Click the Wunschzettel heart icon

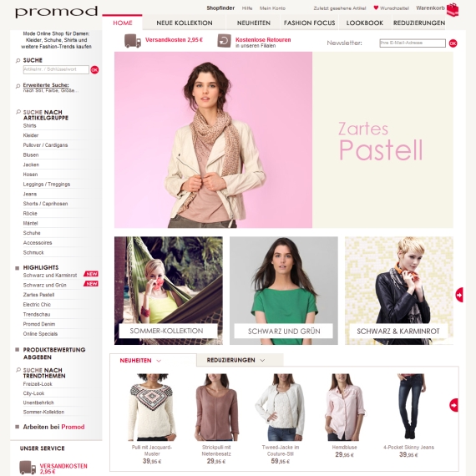coord(376,8)
